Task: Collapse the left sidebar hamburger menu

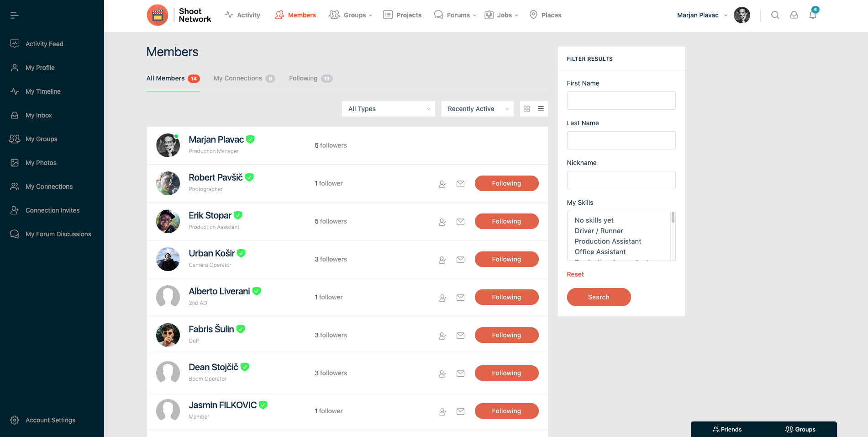Action: (x=15, y=16)
